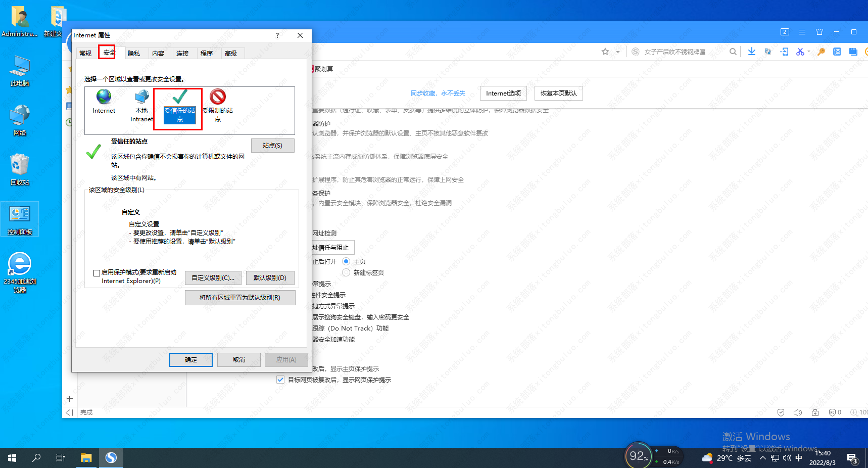Switch to the 安全 tab
868x468 pixels.
tap(109, 53)
